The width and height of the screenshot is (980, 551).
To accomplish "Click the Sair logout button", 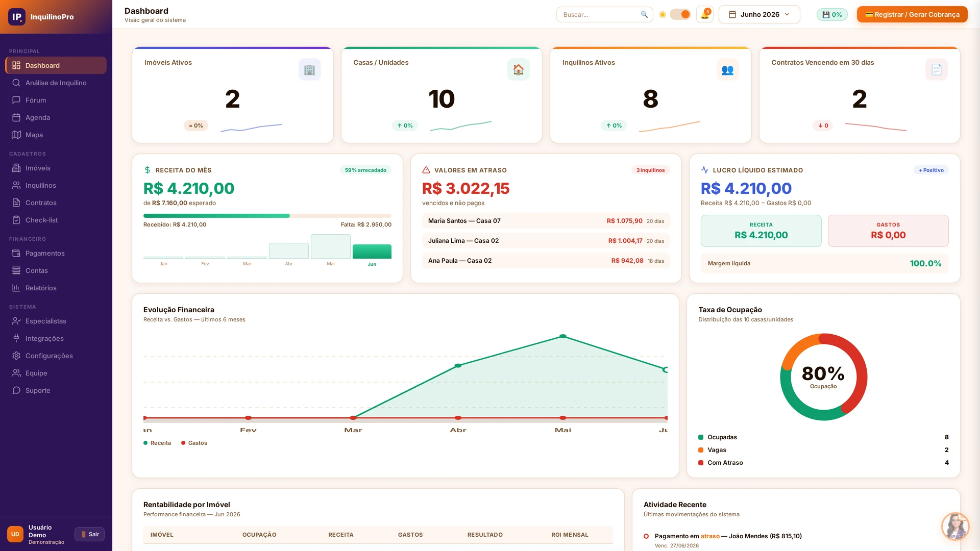I will [x=89, y=534].
